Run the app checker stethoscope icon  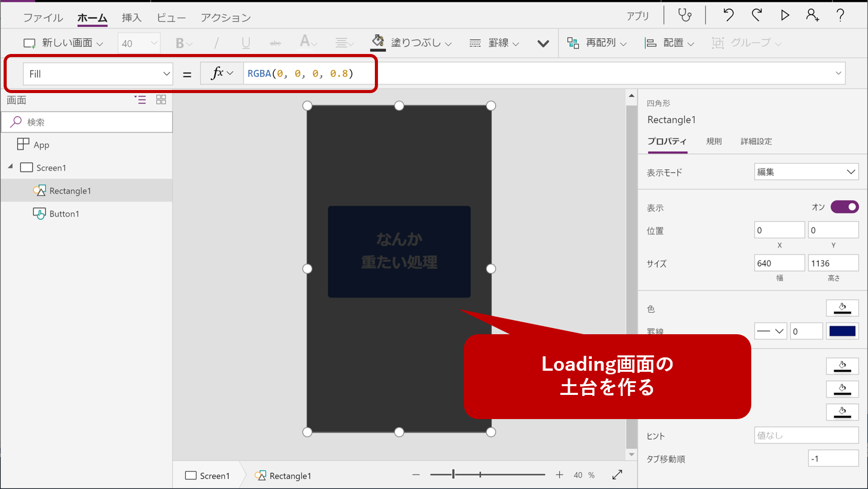[684, 15]
